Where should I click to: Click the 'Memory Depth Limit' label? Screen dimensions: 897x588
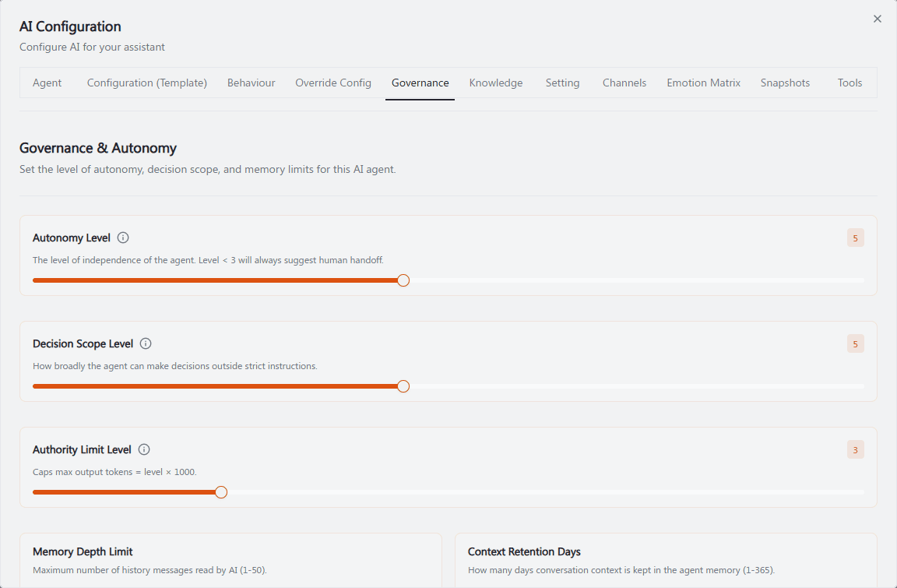click(83, 551)
